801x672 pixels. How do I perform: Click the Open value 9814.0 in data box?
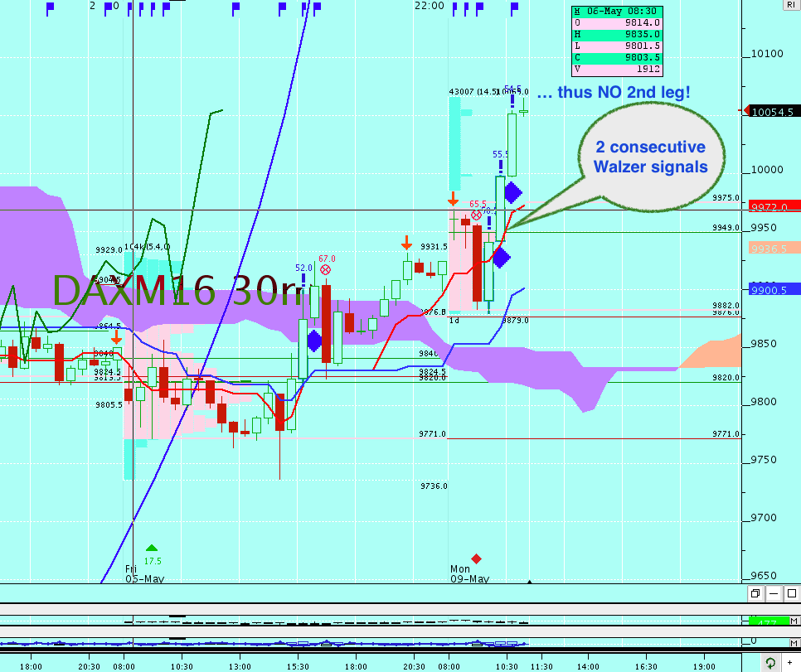642,23
